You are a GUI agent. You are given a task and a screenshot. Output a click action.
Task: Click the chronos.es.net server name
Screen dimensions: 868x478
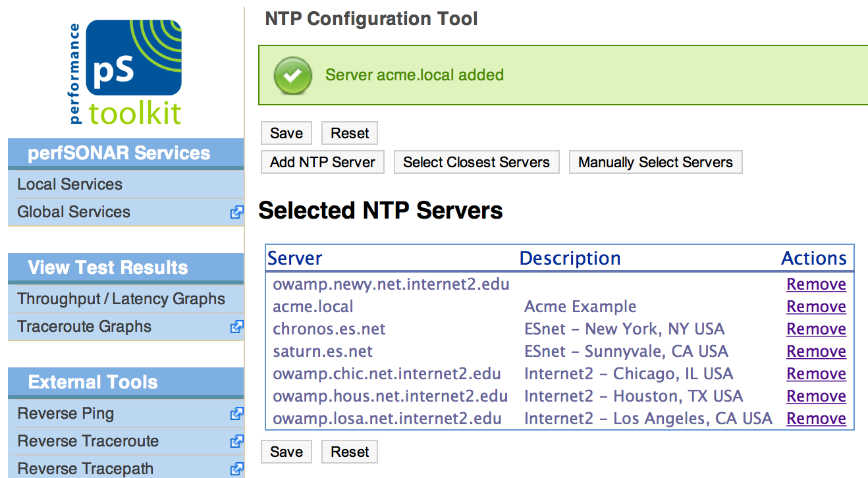tap(329, 329)
